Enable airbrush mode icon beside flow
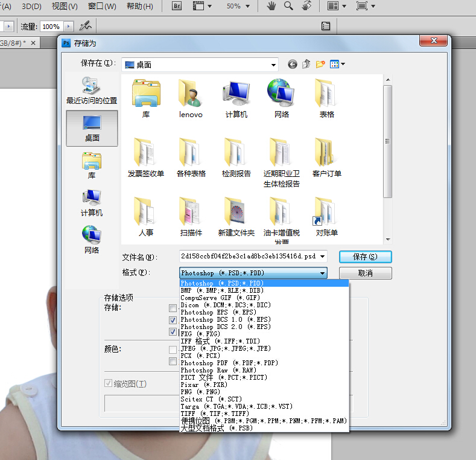This screenshot has width=476, height=460. 85,26
